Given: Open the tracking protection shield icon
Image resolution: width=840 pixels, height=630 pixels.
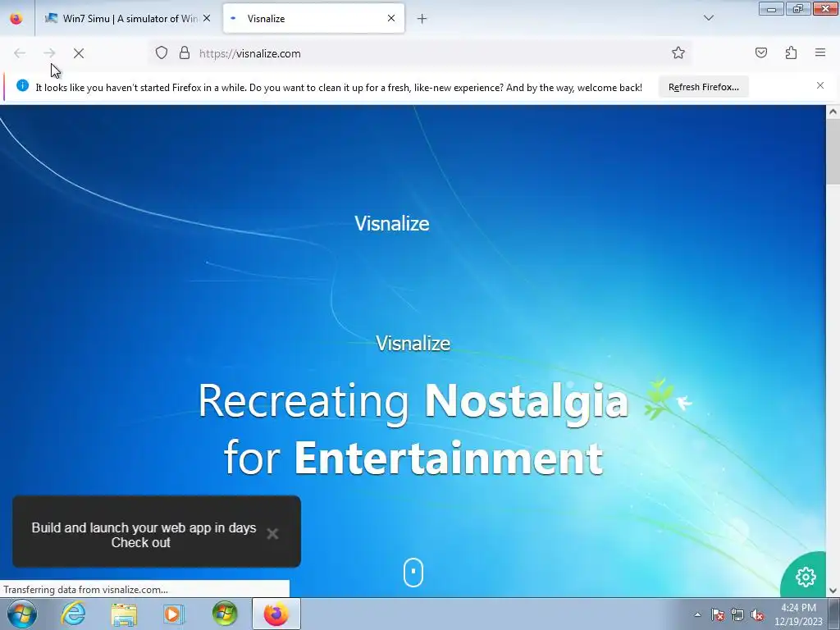Looking at the screenshot, I should pos(162,53).
